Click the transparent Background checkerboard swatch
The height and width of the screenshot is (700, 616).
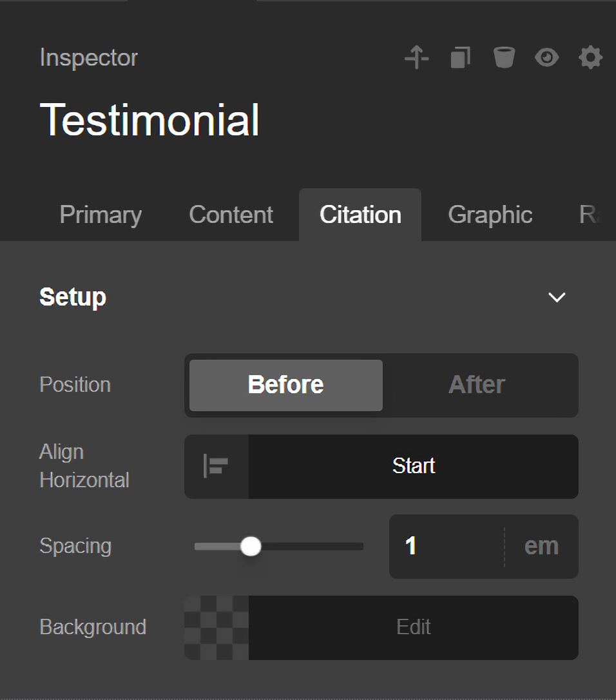pos(215,627)
